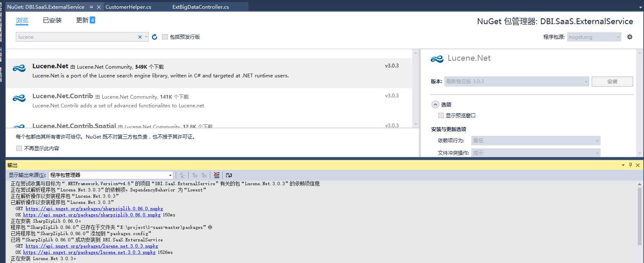Open NuGet settings gear icon
The image size is (644, 263).
coord(629,37)
